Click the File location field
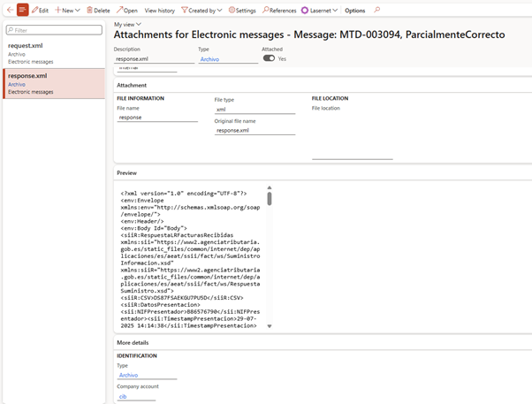This screenshot has height=404, width=532. (353, 136)
